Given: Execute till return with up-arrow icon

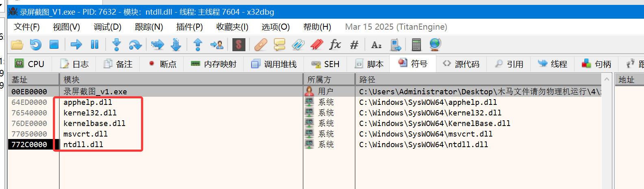Looking at the screenshot, I should click(198, 44).
